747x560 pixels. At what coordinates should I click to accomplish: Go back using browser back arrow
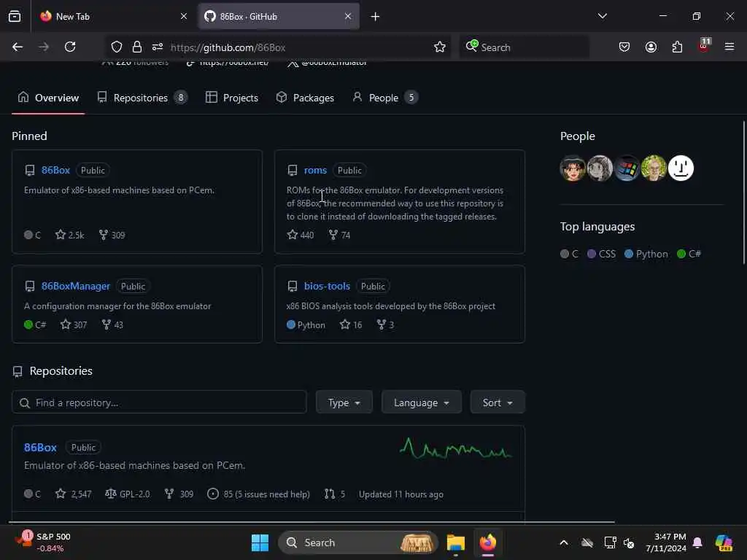tap(18, 47)
